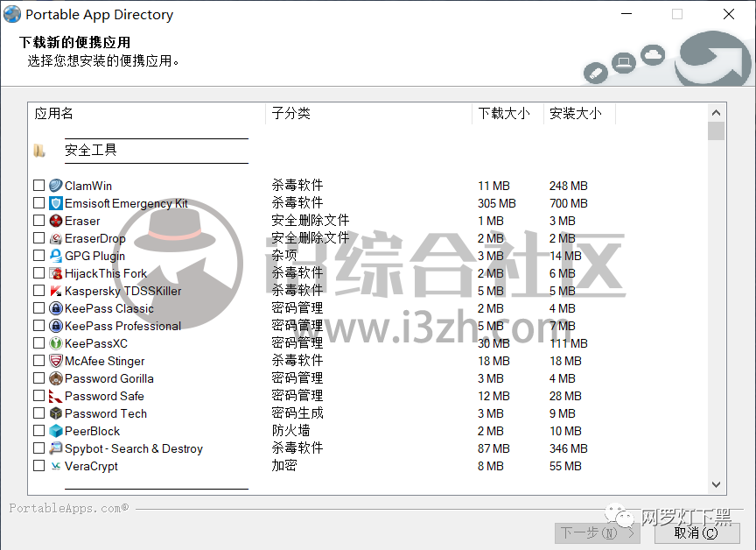
Task: Tick the PeerBlock checkbox
Action: [x=39, y=430]
